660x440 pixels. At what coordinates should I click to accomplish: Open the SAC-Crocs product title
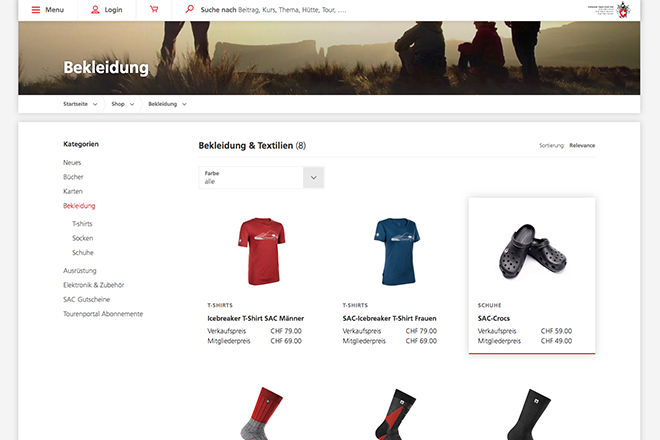pyautogui.click(x=494, y=318)
